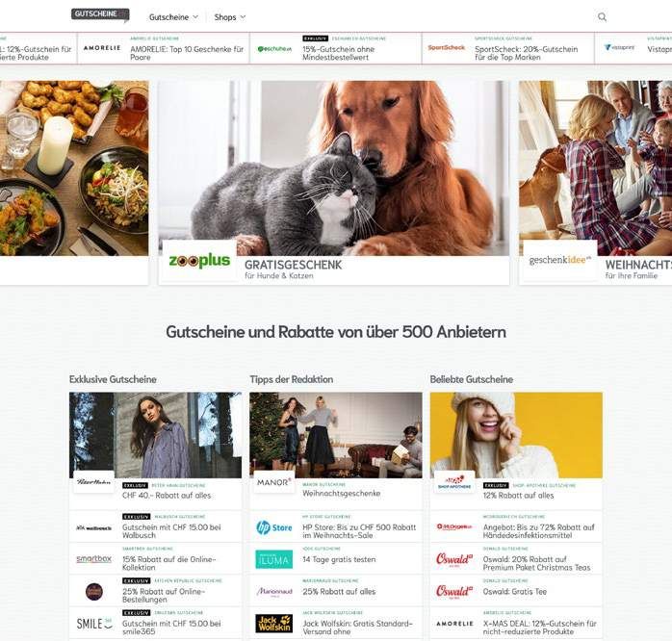Open 15%-Gutschein ohne Mindestbestellwert offer

[x=339, y=53]
